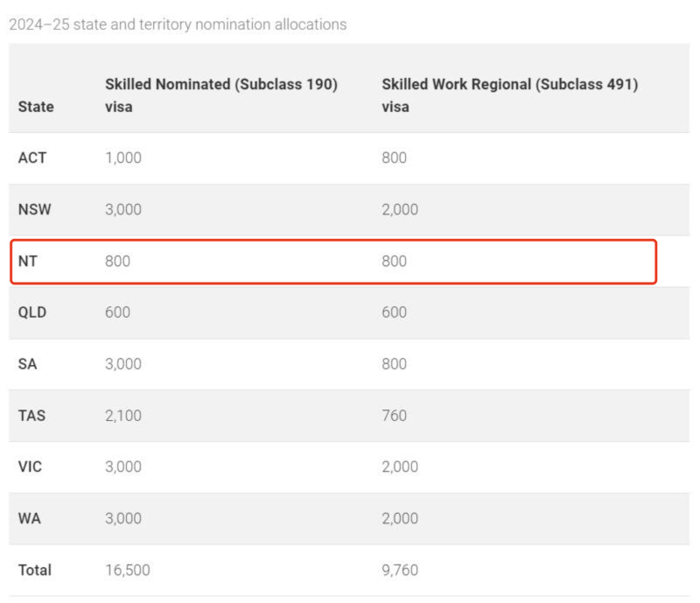Click the 800 Subclass 190 value for NT

(x=117, y=261)
